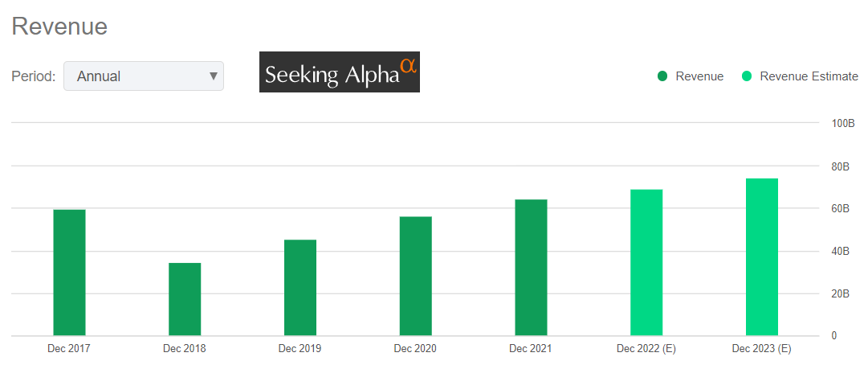This screenshot has width=868, height=365.
Task: Toggle the Revenue Estimate legend dot
Action: pos(747,76)
